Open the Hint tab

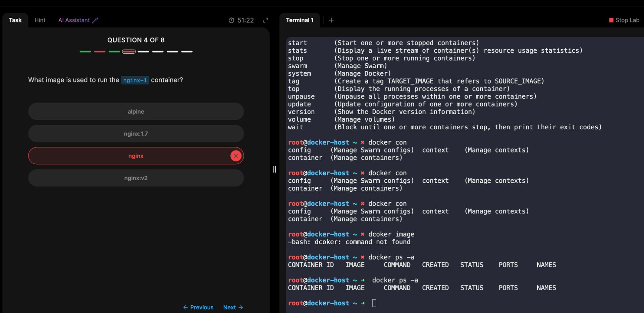(40, 20)
